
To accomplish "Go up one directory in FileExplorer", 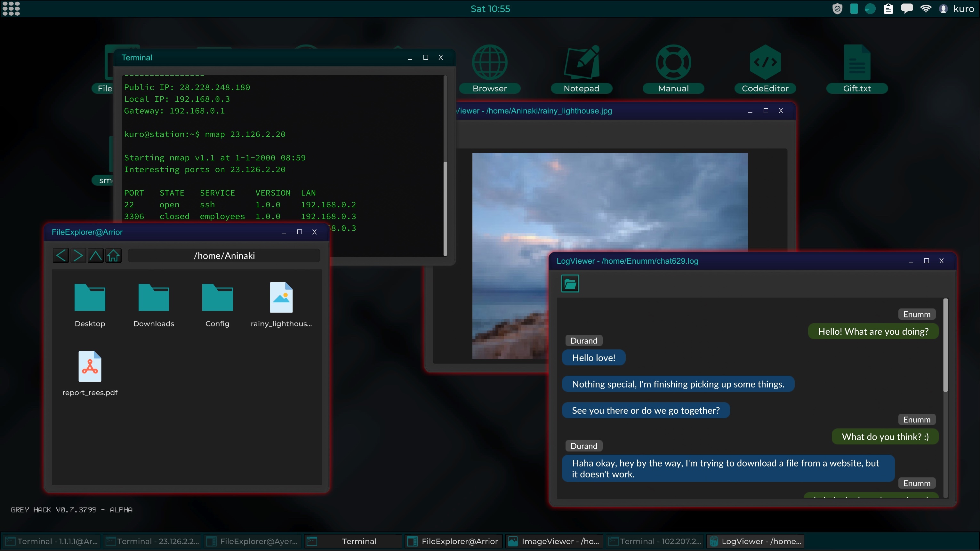I will click(95, 256).
